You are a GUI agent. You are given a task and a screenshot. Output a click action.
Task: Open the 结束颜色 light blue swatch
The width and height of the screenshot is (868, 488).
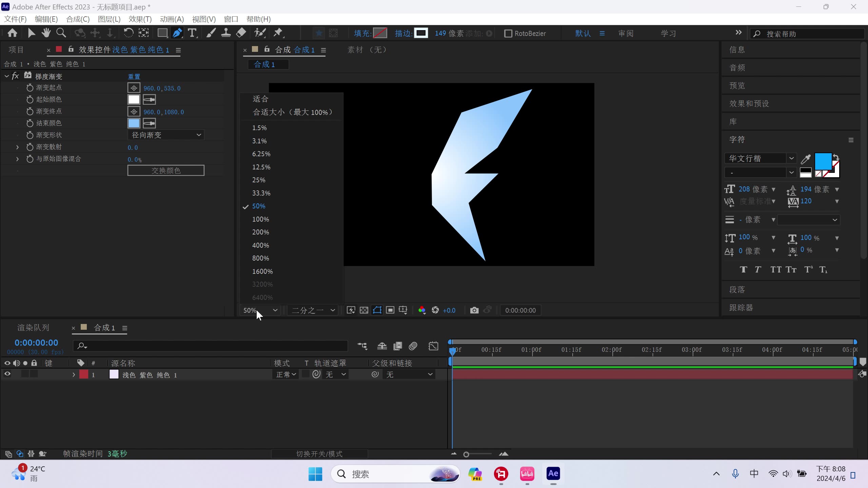[x=134, y=123]
